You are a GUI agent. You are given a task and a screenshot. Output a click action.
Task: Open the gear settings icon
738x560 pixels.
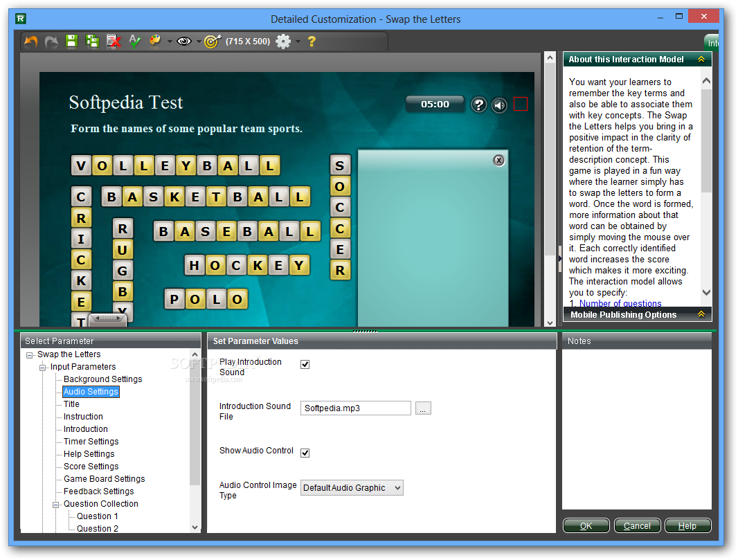click(x=283, y=42)
